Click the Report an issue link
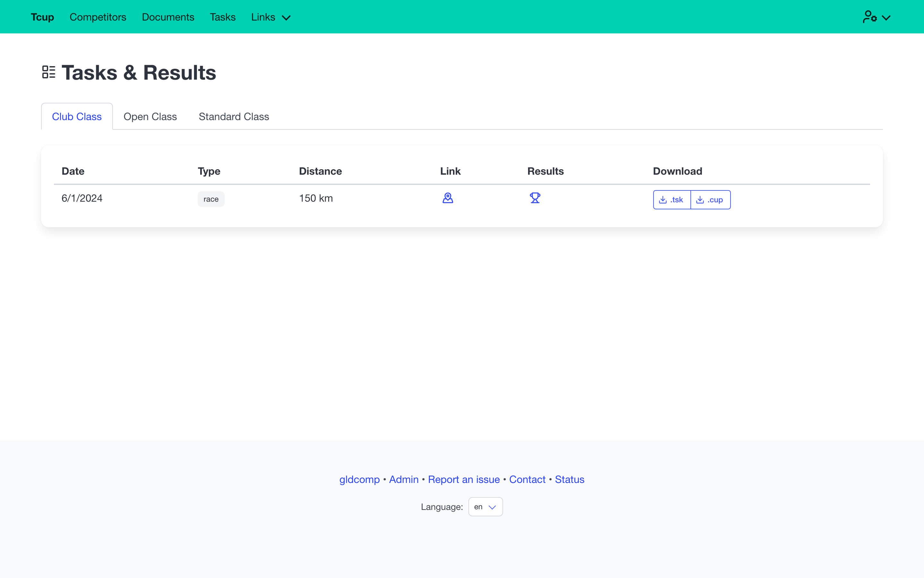924x578 pixels. pos(464,479)
